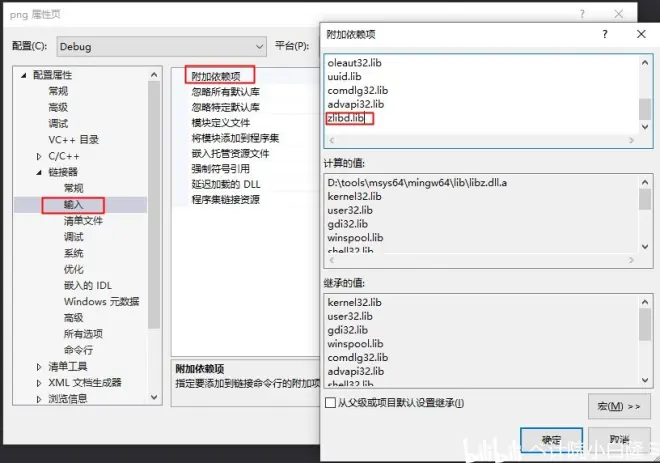The image size is (660, 463).
Task: Click the zlibd.lib entry in edit box
Action: [x=346, y=118]
